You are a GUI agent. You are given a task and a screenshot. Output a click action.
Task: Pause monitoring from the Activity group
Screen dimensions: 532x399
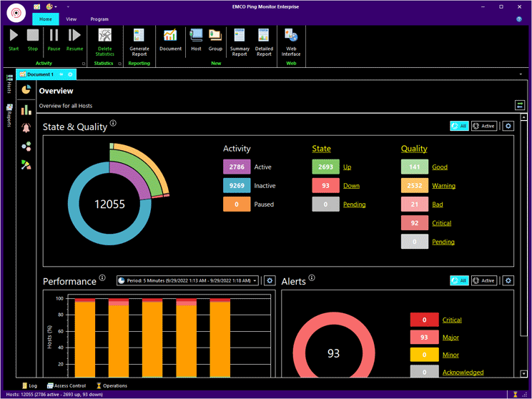(x=54, y=39)
